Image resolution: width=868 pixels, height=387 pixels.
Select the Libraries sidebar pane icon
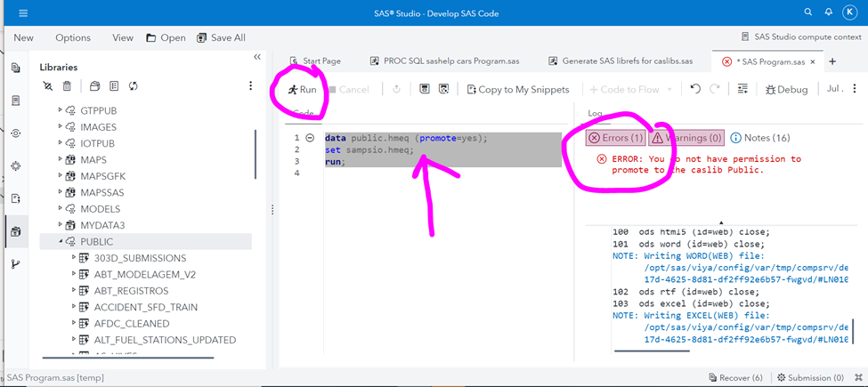pyautogui.click(x=15, y=231)
